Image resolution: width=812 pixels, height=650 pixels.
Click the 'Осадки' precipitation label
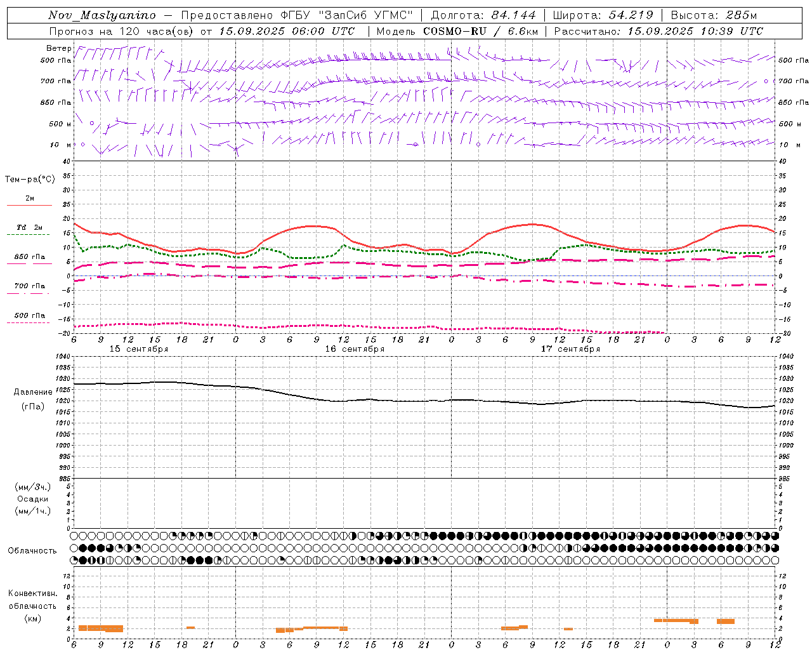[x=32, y=499]
